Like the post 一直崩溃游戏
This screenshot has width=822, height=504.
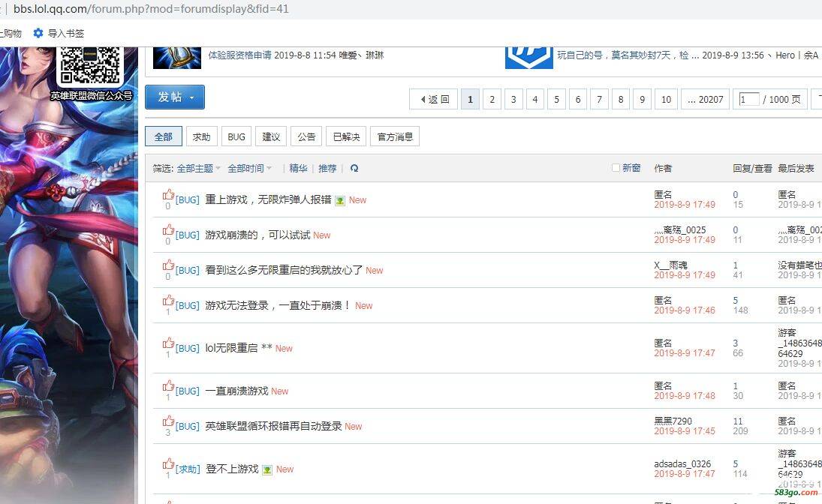pos(167,386)
